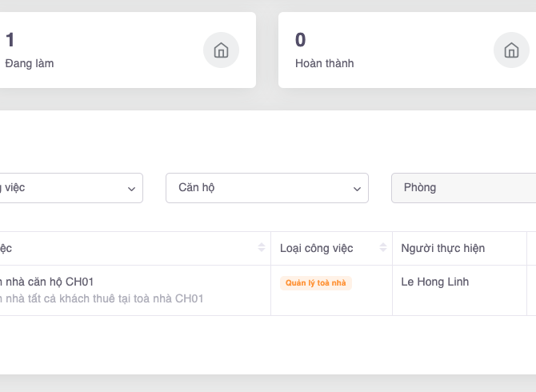This screenshot has height=392, width=536.
Task: Click sort arrows in the leftmost column header
Action: coord(262,248)
